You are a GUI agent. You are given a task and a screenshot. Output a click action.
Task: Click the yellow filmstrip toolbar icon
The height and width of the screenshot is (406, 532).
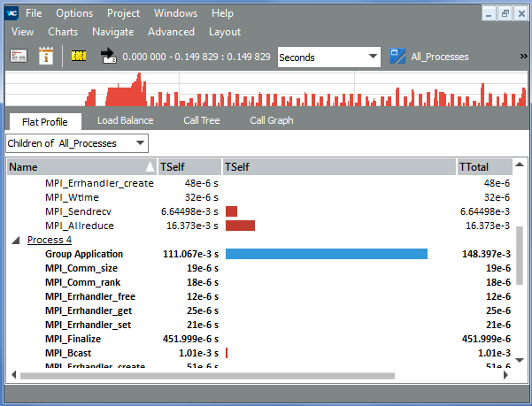79,56
